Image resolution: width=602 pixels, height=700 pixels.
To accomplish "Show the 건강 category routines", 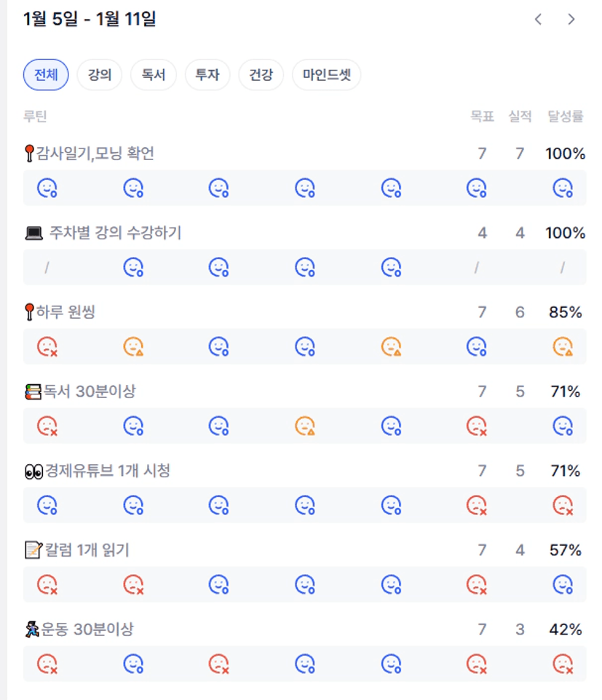I will point(261,75).
